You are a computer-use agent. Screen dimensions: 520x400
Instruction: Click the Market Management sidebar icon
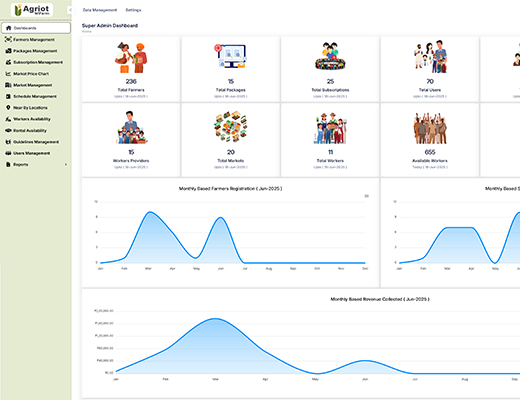tap(8, 85)
